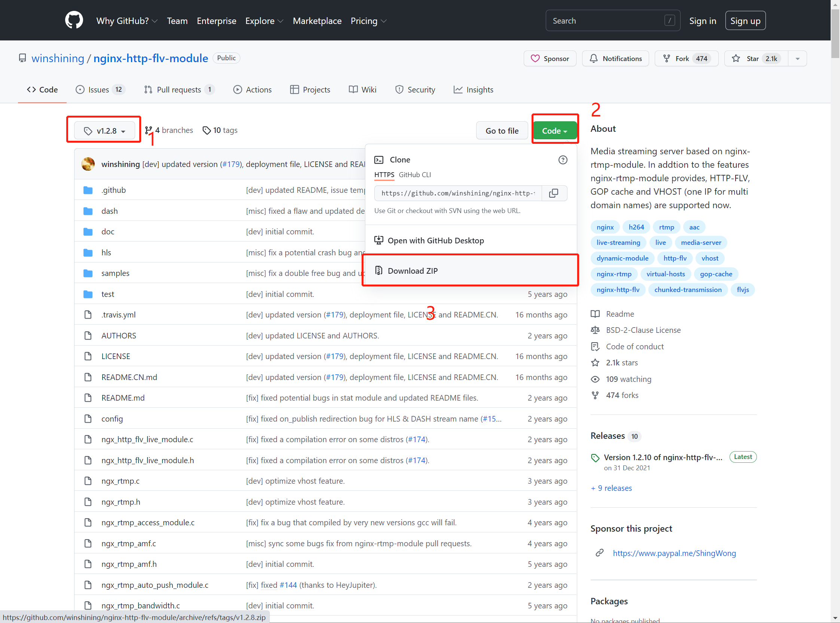Switch clone method to GitHub CLI
The height and width of the screenshot is (623, 840).
(415, 175)
